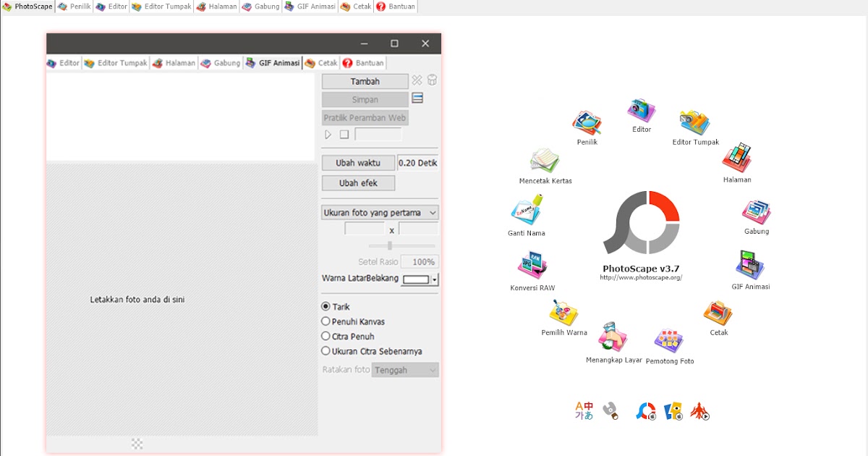The height and width of the screenshot is (456, 868).
Task: Click the Ubah efek button
Action: 358,183
